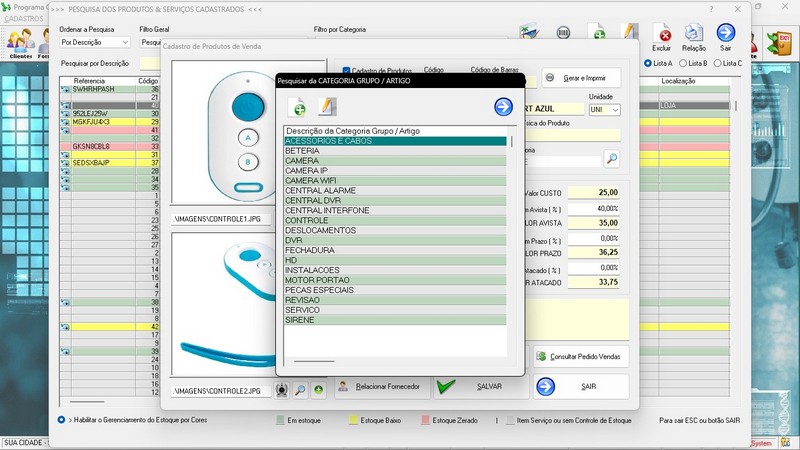Open the Ordenar a Pesquisa dropdown

pos(94,43)
